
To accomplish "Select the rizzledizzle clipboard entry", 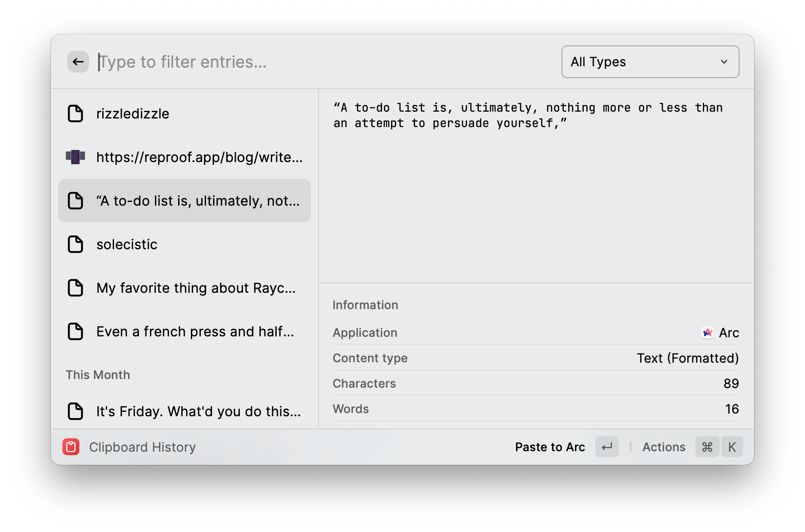I will click(184, 113).
